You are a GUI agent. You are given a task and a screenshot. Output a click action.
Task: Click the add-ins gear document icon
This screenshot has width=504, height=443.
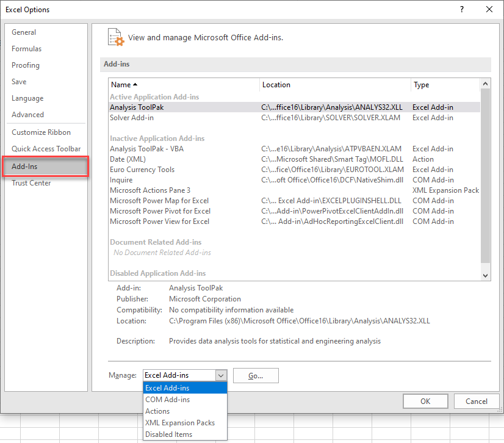(x=116, y=37)
